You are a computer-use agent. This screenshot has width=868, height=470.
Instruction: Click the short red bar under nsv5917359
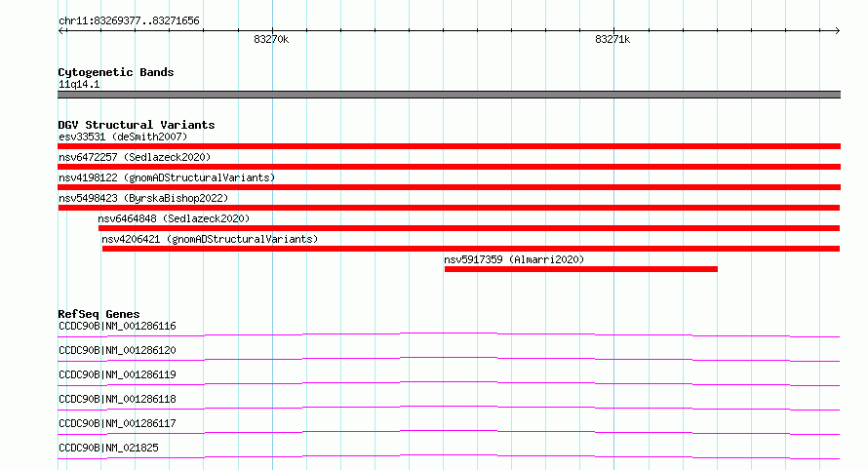[580, 269]
